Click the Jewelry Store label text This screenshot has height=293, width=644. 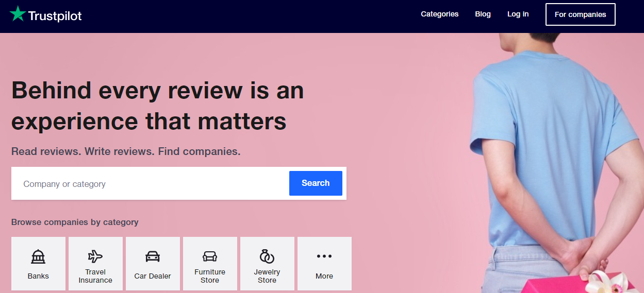[267, 276]
